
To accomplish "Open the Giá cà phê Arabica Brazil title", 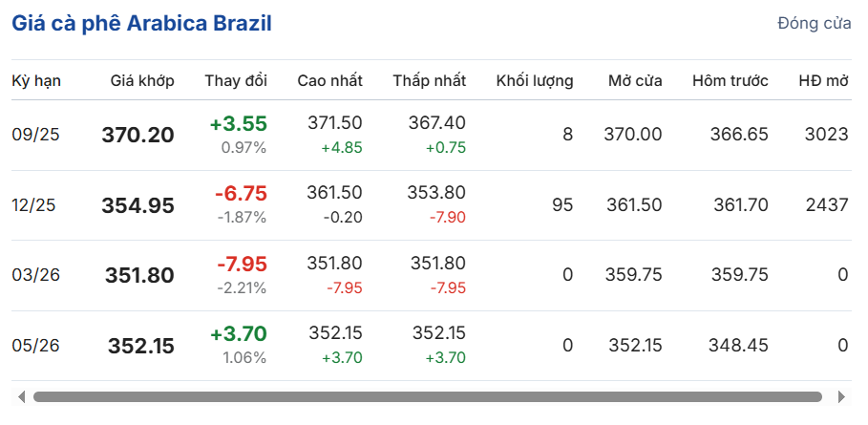I will point(141,24).
